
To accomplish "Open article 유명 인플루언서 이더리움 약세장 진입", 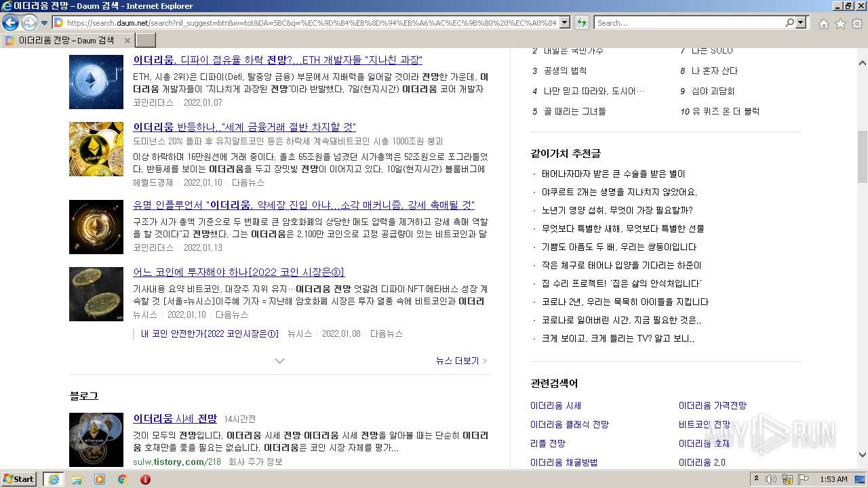I will 304,205.
